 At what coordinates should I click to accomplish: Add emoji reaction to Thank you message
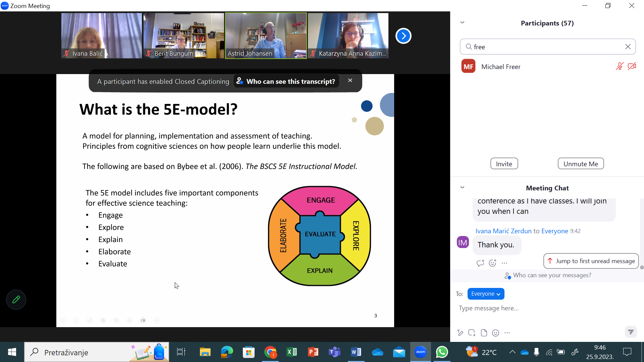coord(492,263)
